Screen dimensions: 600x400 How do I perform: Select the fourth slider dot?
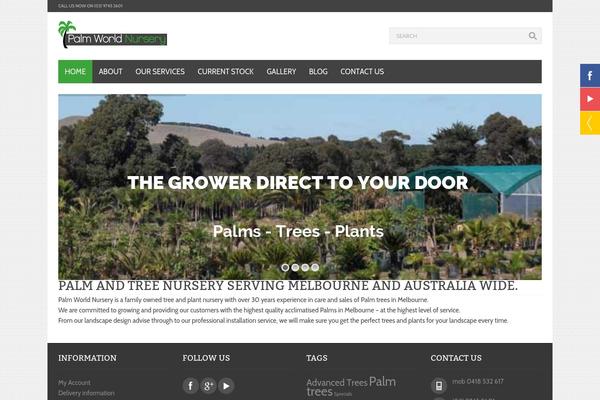point(315,268)
